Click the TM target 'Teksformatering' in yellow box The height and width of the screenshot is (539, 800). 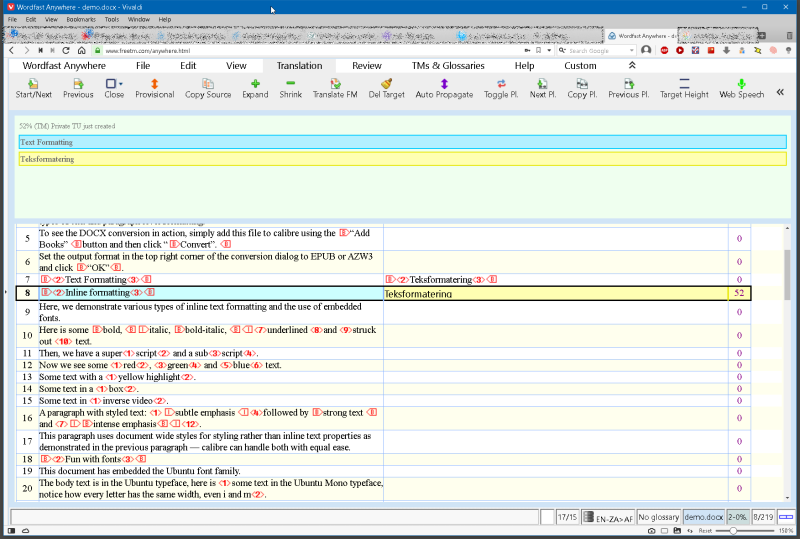tap(47, 159)
